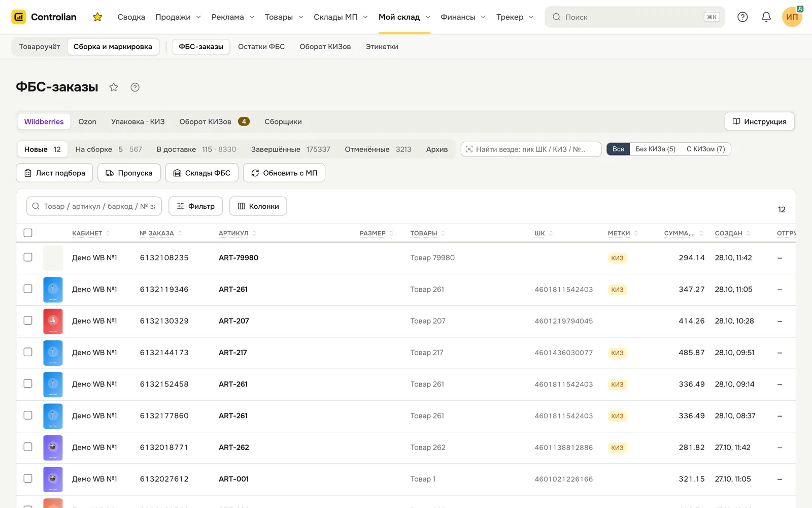Click the global Поиск search field
The image size is (812, 508).
click(635, 17)
